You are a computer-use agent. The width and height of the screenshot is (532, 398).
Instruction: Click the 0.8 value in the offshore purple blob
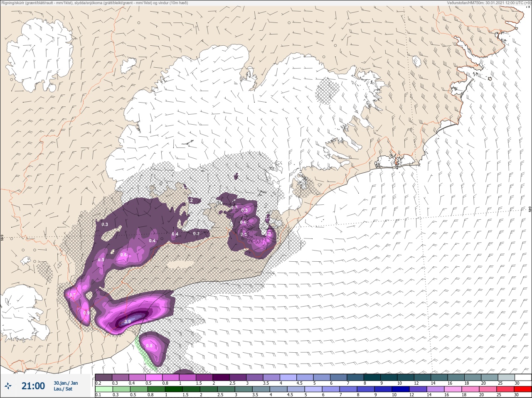pyautogui.click(x=149, y=346)
